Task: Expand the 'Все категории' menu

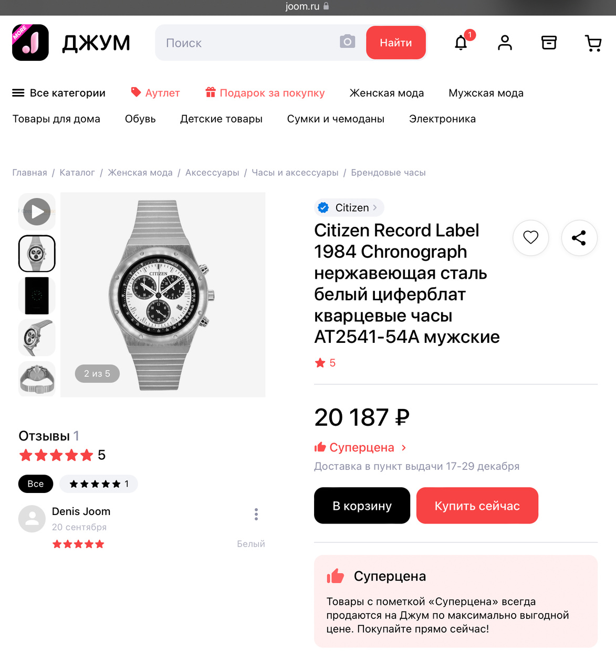Action: coord(59,93)
